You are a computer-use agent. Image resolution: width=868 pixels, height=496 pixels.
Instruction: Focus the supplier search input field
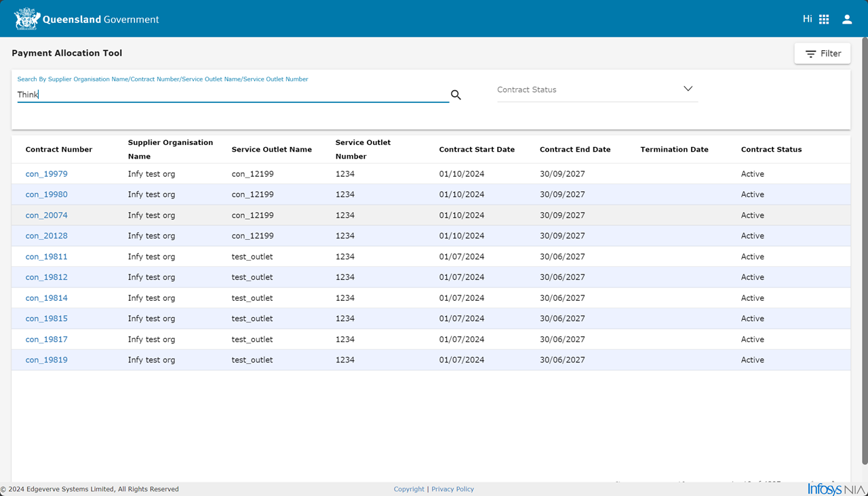click(x=233, y=95)
